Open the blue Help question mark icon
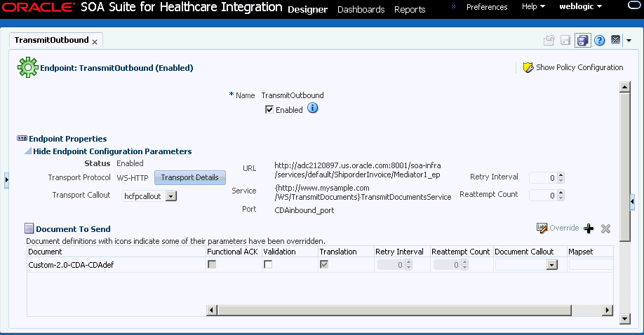The height and width of the screenshot is (335, 644). (x=600, y=40)
